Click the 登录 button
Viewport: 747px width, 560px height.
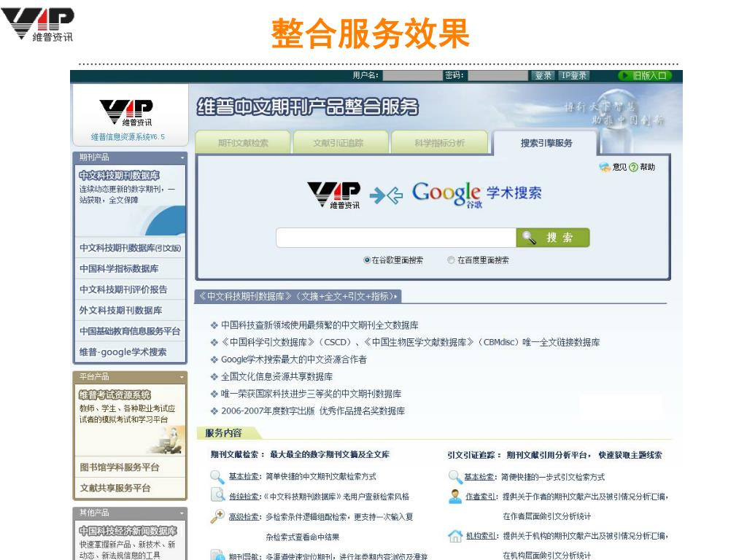tap(543, 76)
